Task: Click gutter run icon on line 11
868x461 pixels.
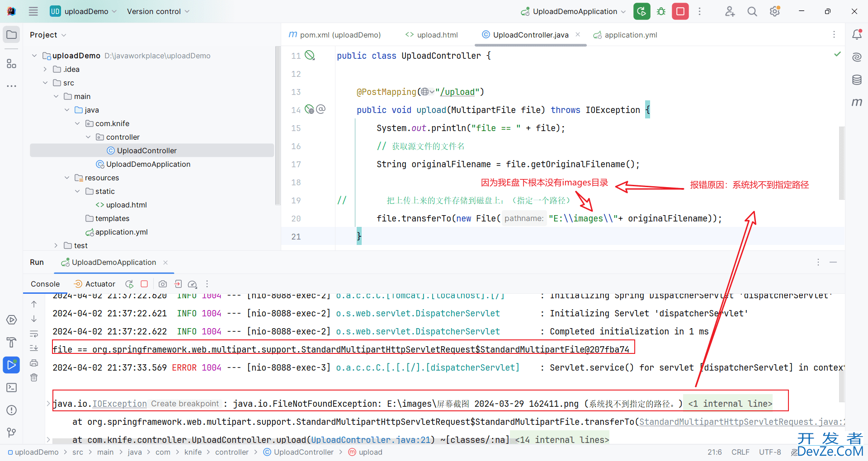Action: coord(310,55)
